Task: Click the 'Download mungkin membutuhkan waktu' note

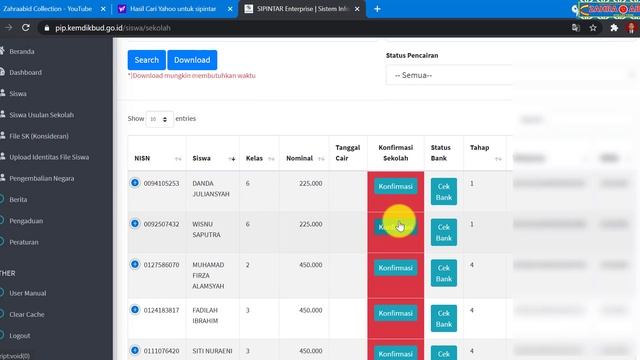Action: coord(192,76)
